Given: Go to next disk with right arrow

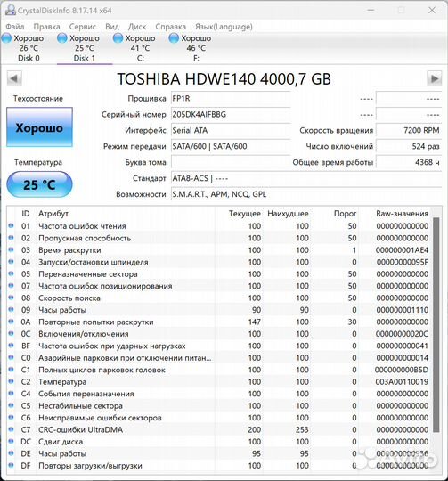Looking at the screenshot, I should pos(435,78).
